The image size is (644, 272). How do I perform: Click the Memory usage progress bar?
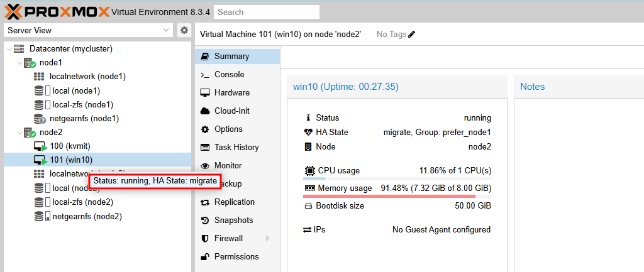(397, 197)
